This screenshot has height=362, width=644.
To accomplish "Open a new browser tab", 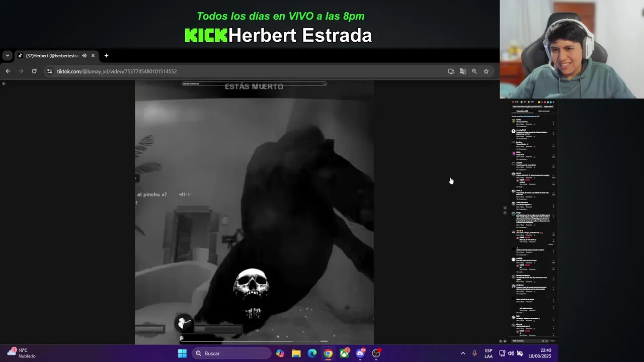I will point(106,56).
